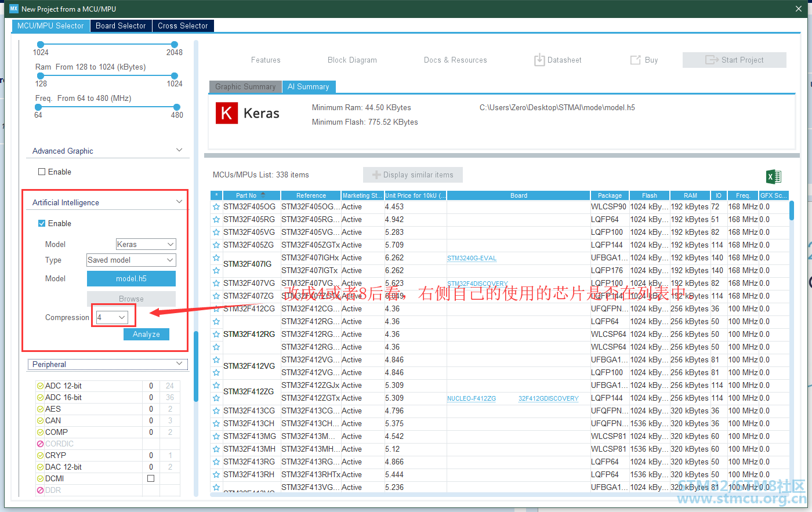The image size is (812, 512).
Task: Switch to the MCU/MPU Selector tab
Action: coord(51,26)
